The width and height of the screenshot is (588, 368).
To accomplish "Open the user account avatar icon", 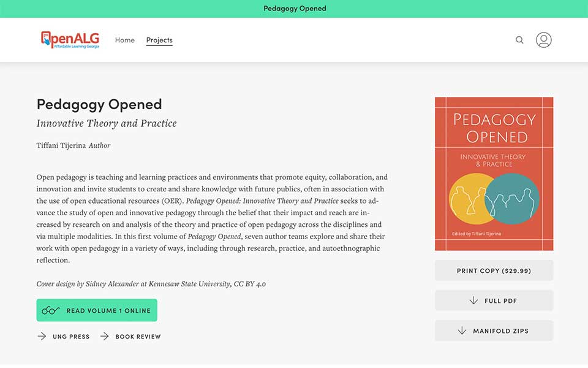I will coord(543,40).
